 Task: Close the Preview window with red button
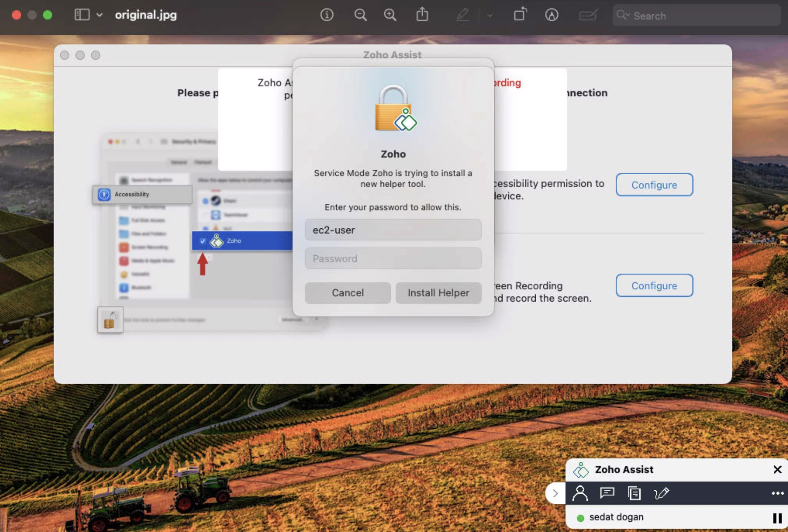coord(16,15)
